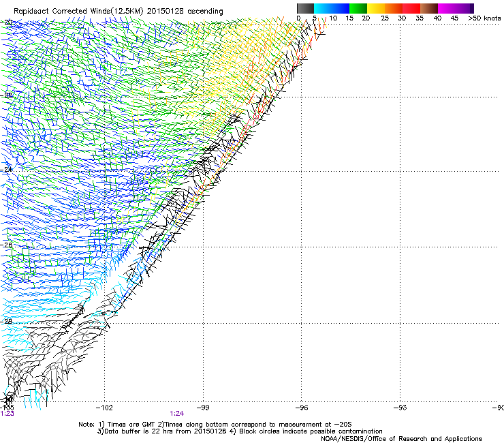Click the 'NOAA/NESDIS/Office of Research and Applications' credit
This screenshot has width=504, height=443.
[x=401, y=439]
